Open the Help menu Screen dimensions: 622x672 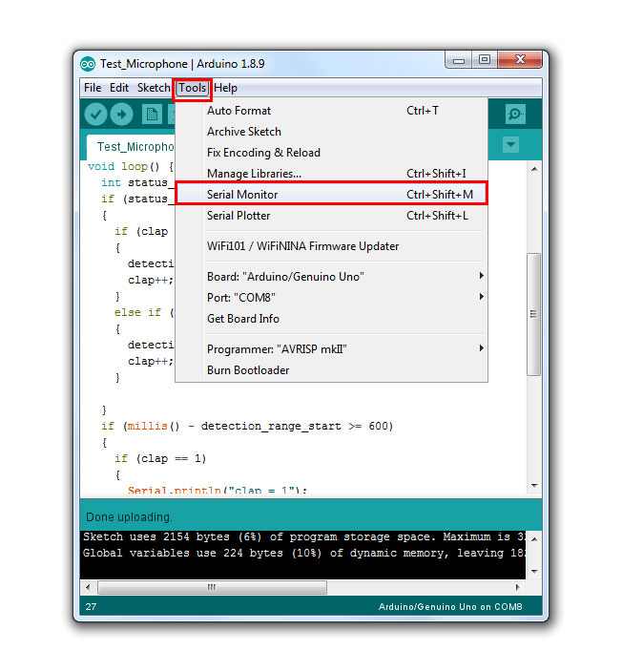225,88
